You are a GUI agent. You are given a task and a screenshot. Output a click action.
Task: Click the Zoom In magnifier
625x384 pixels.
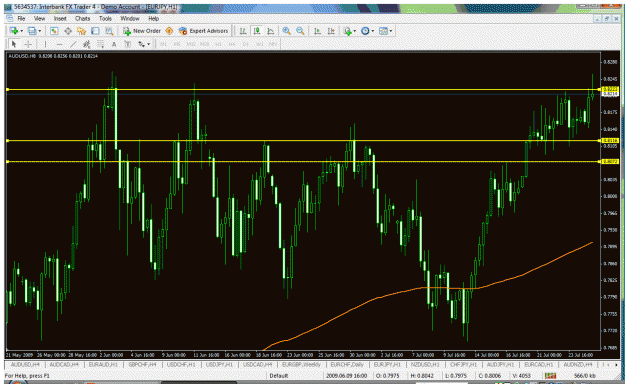tap(286, 31)
